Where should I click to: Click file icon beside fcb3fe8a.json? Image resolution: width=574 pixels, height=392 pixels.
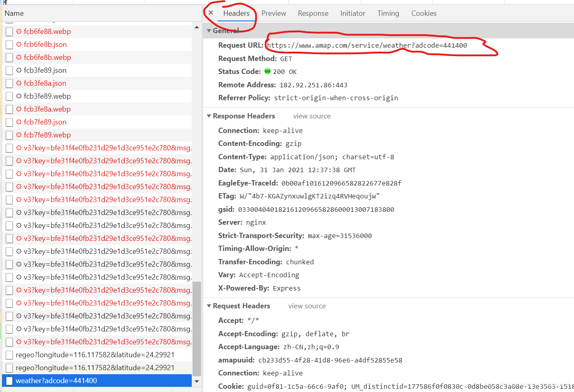pos(9,83)
